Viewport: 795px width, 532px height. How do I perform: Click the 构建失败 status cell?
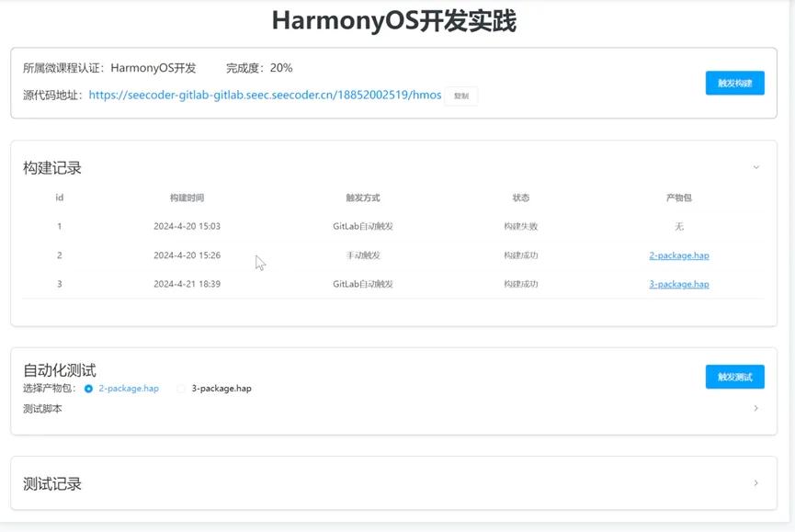coord(521,226)
